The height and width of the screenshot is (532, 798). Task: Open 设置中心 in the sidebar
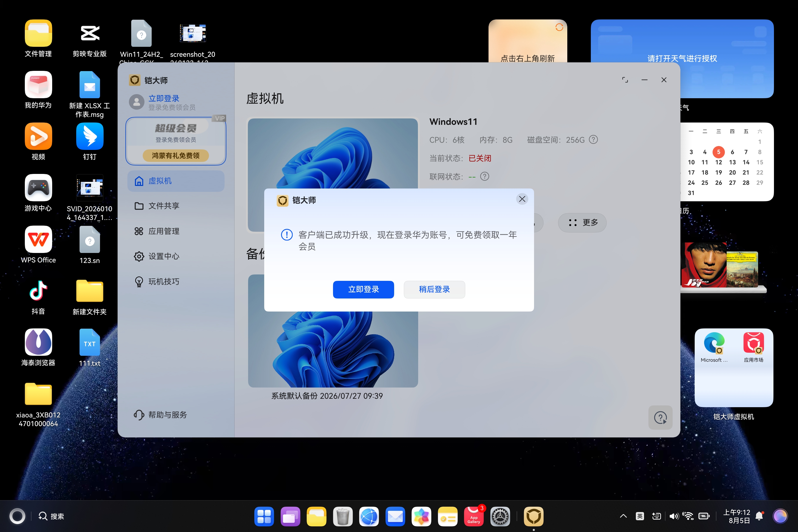tap(176, 256)
